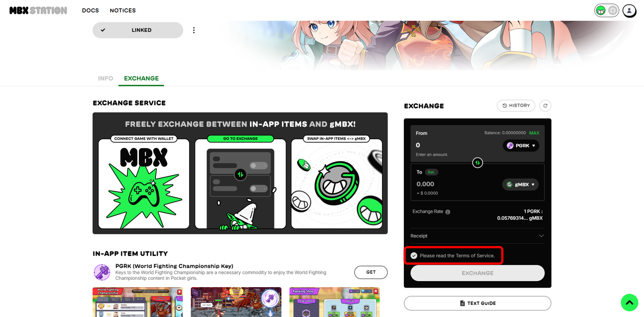Swap From and To tokens
Screen dimensions: 644x317
point(477,163)
